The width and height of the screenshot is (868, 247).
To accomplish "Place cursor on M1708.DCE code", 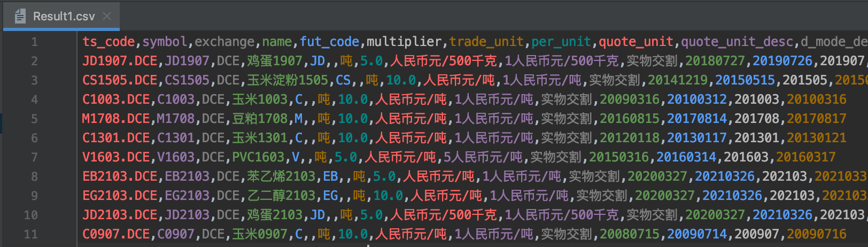I will click(115, 119).
